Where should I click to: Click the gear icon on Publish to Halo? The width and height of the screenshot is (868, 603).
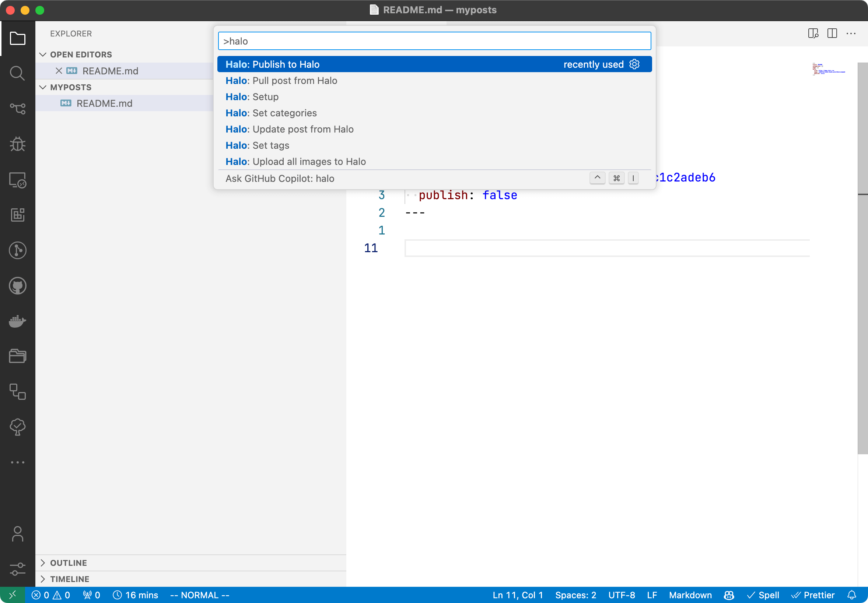point(635,64)
